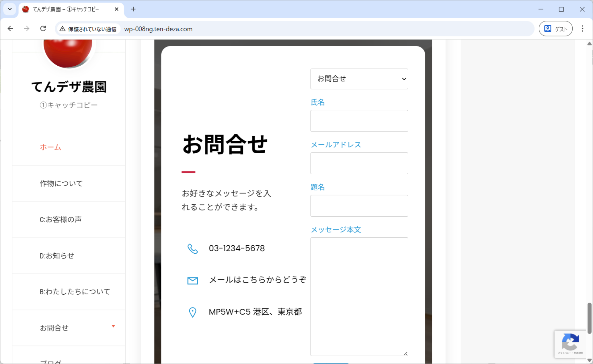Image resolution: width=593 pixels, height=364 pixels.
Task: Click the browser back arrow
Action: [11, 29]
